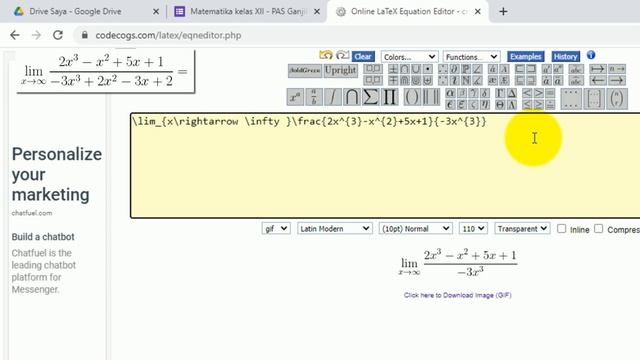Insert parentheses bracket pair
This screenshot has height=360, width=640.
pos(412,97)
